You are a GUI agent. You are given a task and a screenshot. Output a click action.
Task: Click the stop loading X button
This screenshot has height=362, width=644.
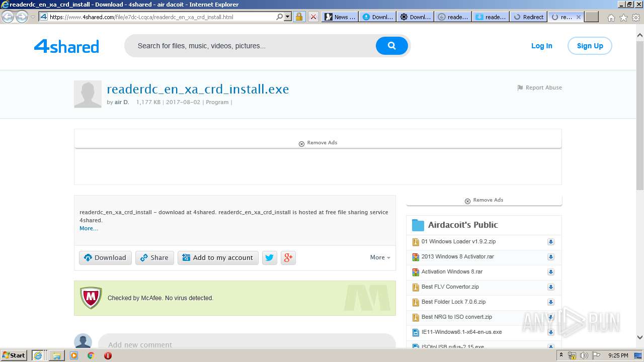[x=313, y=17]
